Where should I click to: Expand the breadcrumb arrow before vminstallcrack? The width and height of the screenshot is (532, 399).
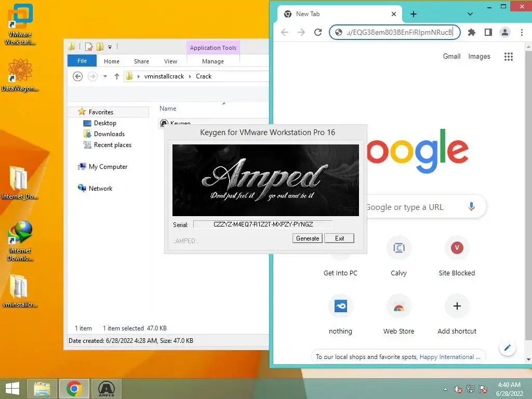click(138, 76)
